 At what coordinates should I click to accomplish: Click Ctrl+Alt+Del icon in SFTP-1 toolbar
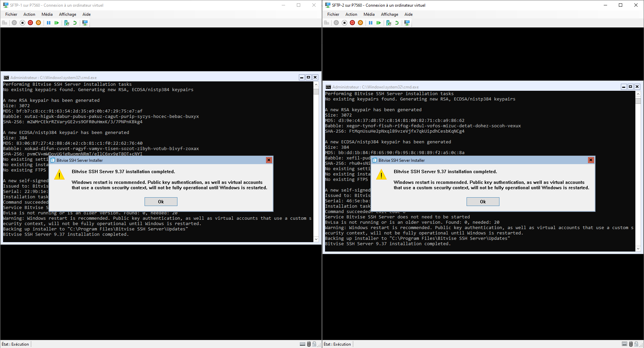5,23
